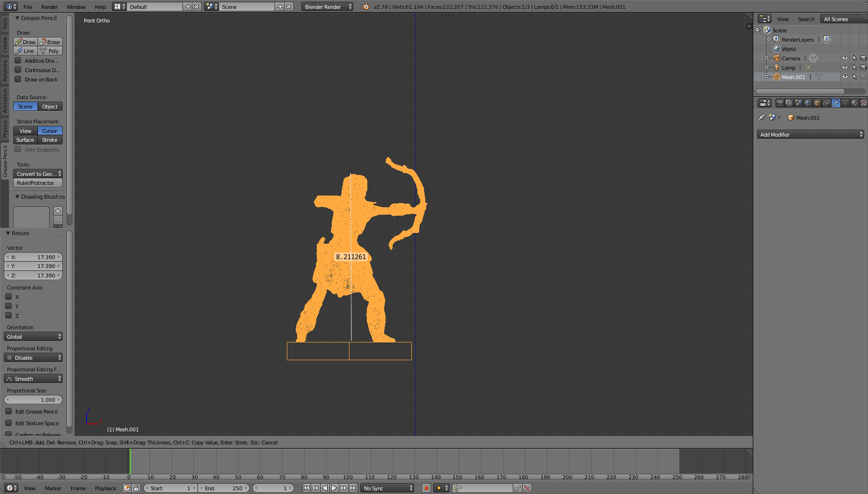Play the animation in reverse

point(325,488)
